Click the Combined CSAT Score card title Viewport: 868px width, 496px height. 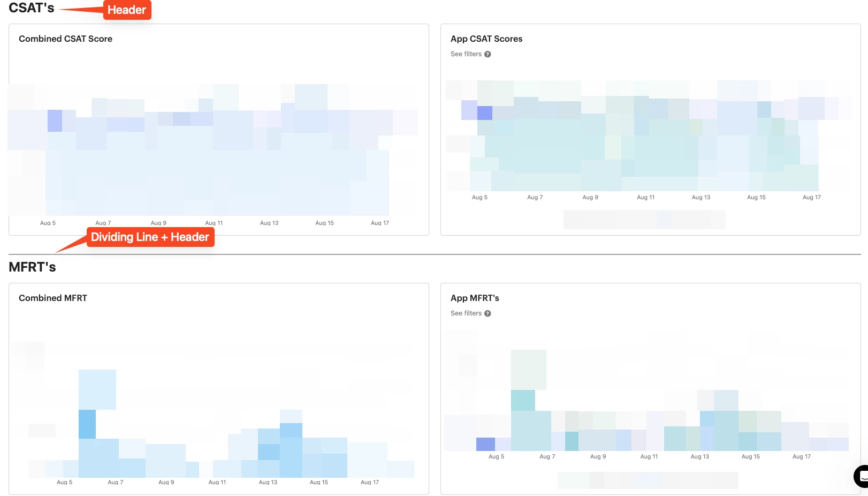coord(65,39)
